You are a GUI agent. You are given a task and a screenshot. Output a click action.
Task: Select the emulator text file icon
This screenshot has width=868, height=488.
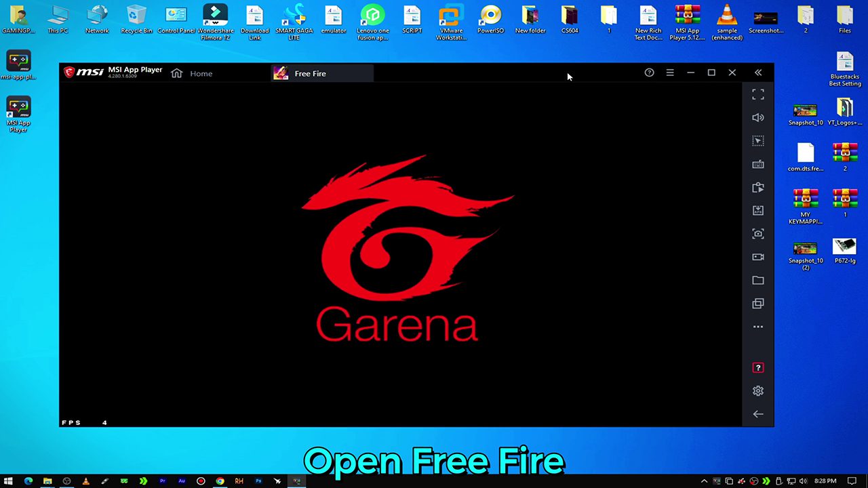(x=333, y=19)
